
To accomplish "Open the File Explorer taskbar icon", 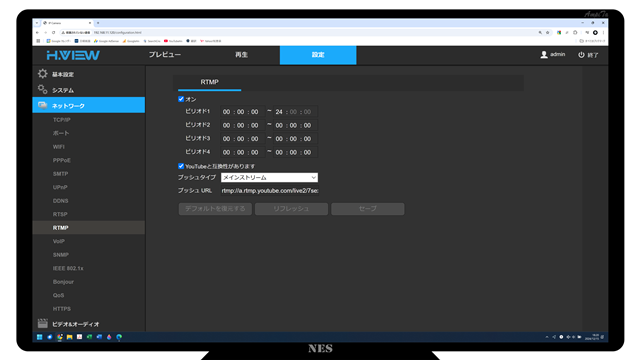I will click(69, 337).
